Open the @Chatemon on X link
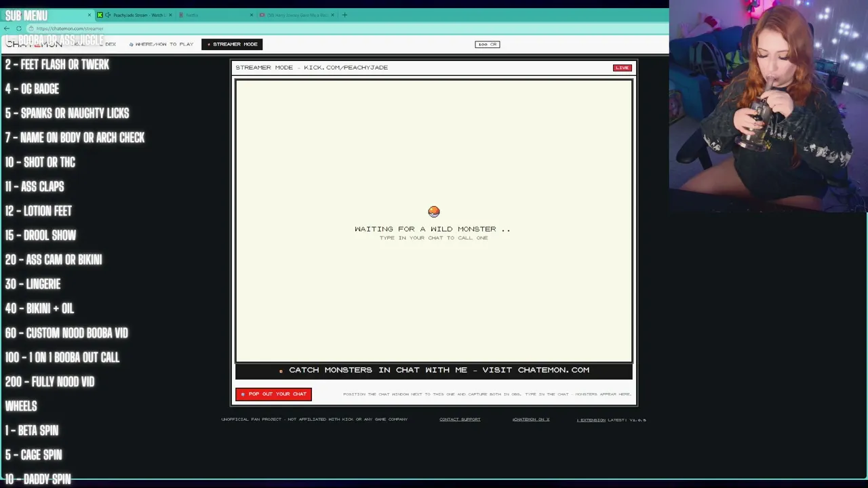Screen dimensions: 868x488 (531, 420)
